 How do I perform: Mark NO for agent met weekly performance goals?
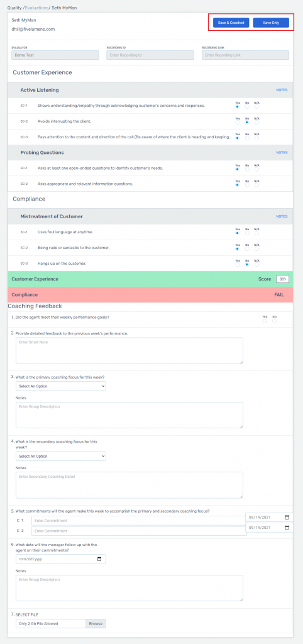274,321
